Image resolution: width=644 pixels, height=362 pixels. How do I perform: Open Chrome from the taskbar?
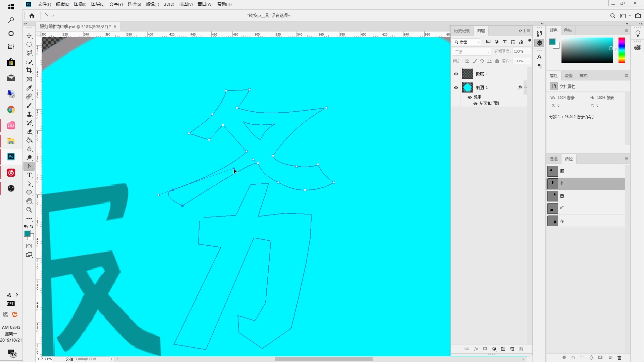click(x=11, y=110)
